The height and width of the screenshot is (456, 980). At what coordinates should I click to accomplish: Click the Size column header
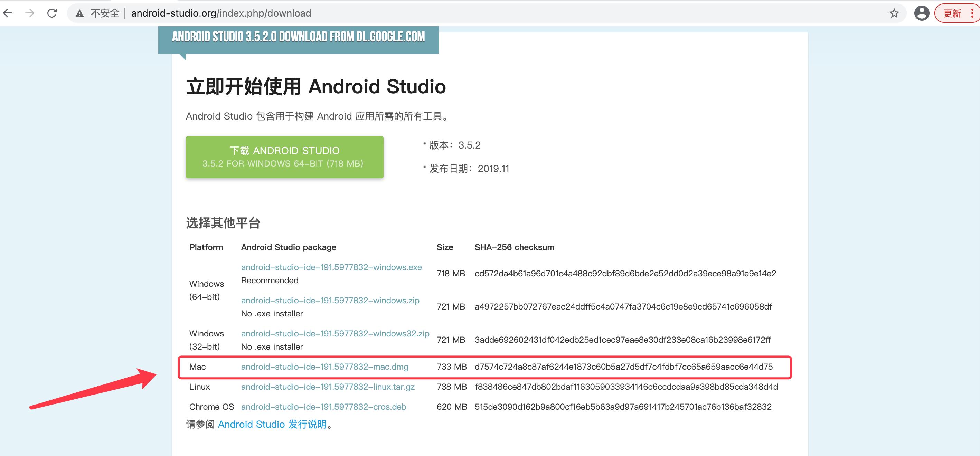coord(445,247)
